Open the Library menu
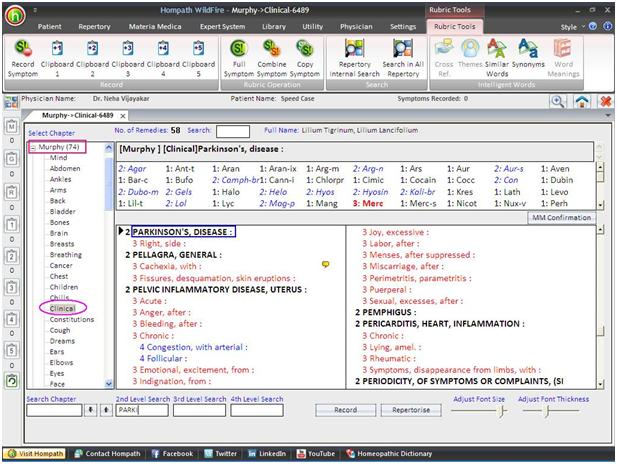 [274, 27]
